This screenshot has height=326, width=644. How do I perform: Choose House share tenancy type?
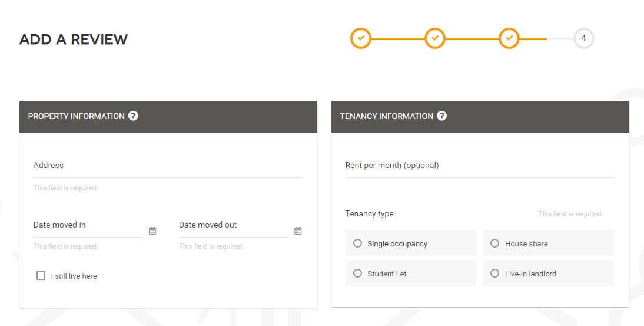494,243
